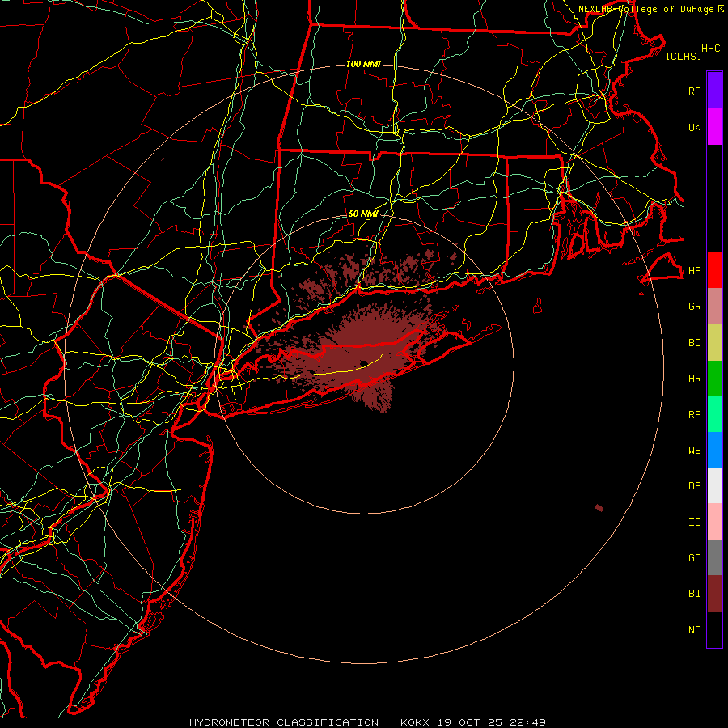Click the [CLAS] units label
The image size is (728, 728).
point(684,56)
